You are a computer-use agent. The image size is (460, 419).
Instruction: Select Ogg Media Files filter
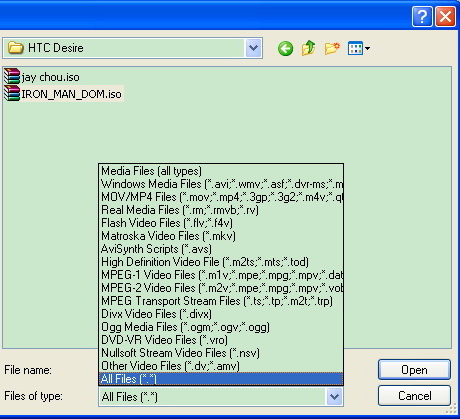221,327
